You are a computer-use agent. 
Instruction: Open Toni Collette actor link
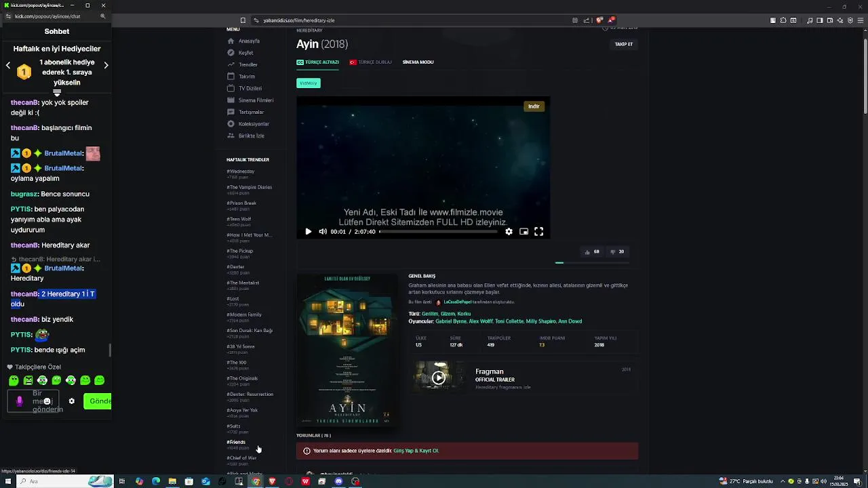509,321
